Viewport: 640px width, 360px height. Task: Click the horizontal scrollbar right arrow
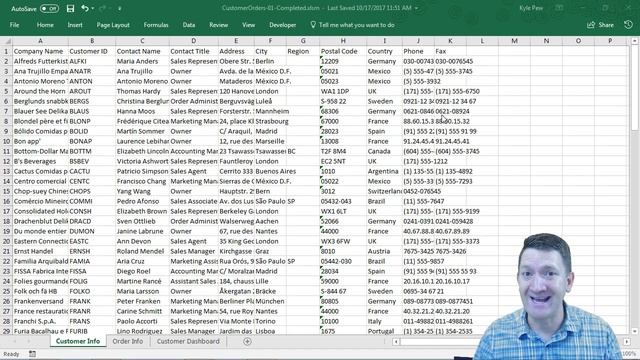(627, 342)
